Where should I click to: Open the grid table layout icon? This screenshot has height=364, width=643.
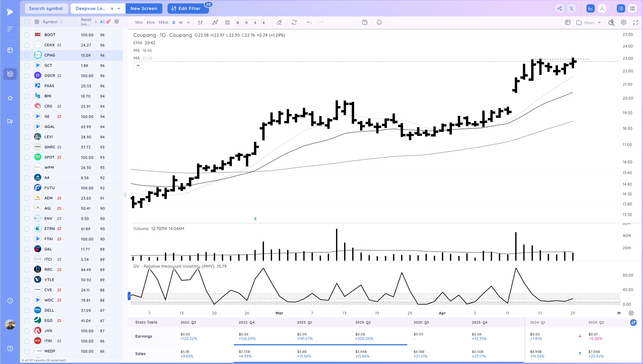[633, 9]
